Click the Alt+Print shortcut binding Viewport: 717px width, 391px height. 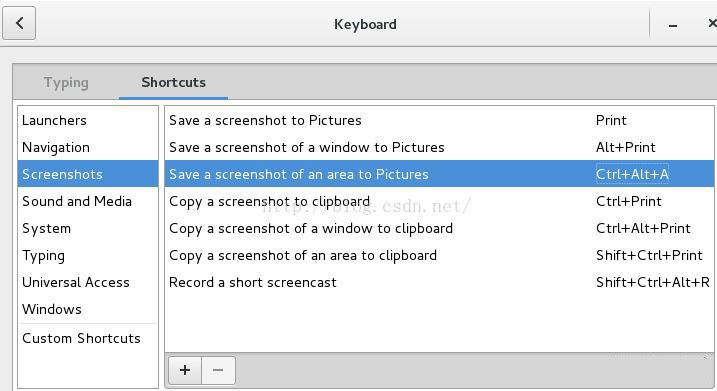tap(626, 147)
